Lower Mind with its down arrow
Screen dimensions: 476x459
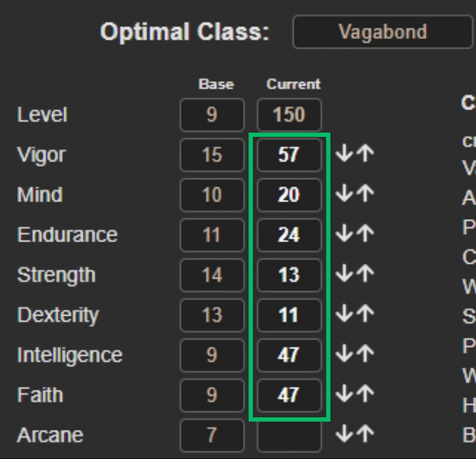(x=345, y=195)
